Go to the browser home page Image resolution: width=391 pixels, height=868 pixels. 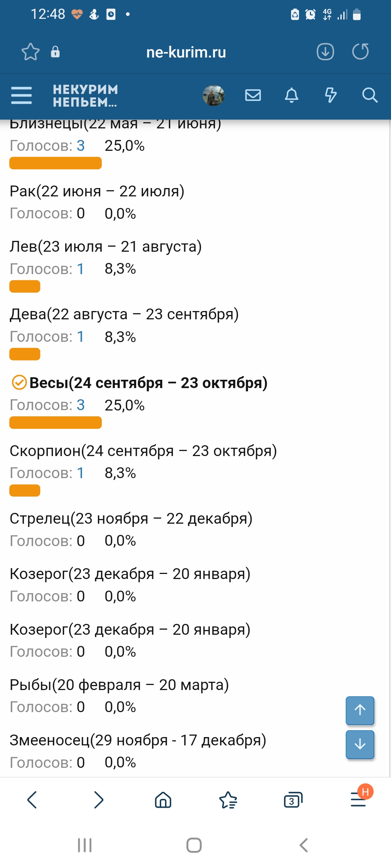(x=163, y=800)
